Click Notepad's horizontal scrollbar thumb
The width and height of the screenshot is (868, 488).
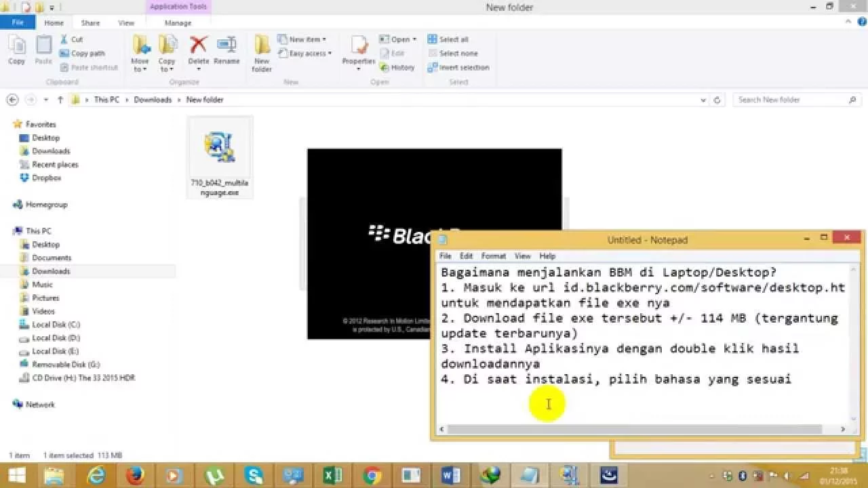click(635, 429)
